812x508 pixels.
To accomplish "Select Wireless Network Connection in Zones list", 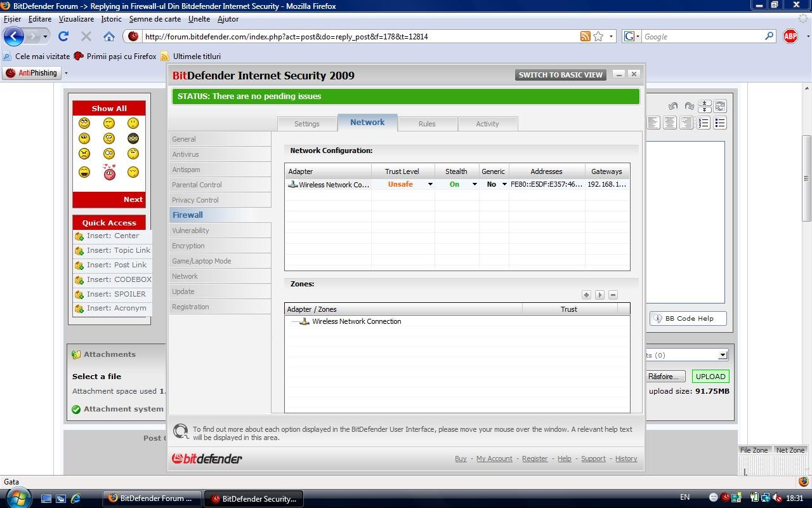I will (357, 321).
